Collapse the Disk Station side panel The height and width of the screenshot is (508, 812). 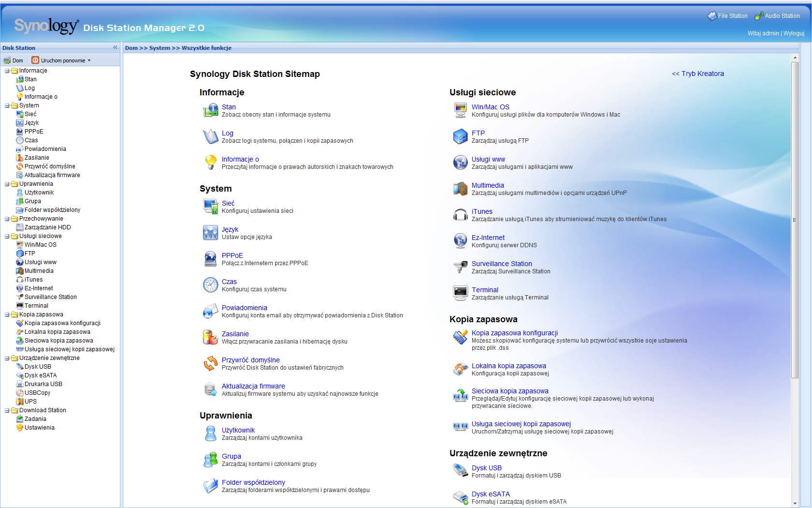115,47
